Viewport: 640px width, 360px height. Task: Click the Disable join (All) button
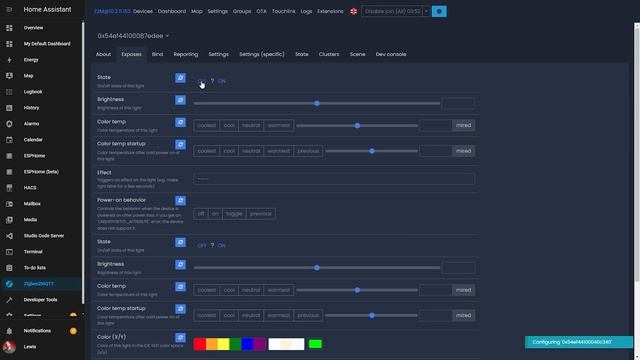(392, 11)
